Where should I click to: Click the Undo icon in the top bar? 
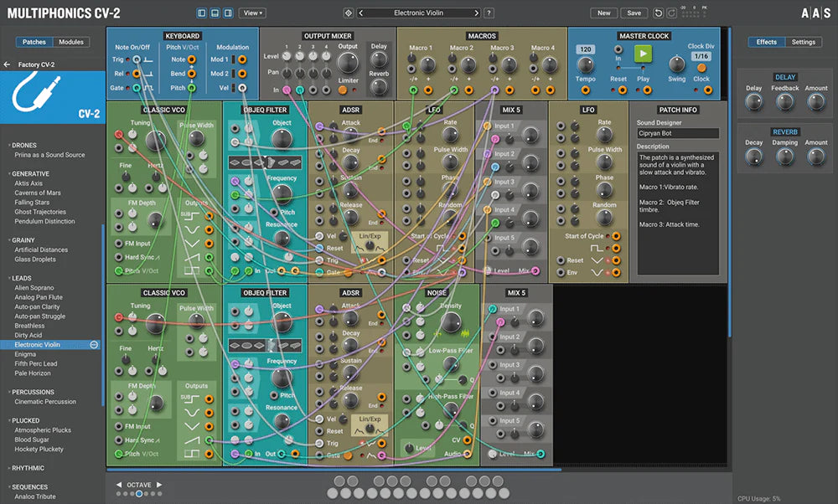tap(659, 13)
